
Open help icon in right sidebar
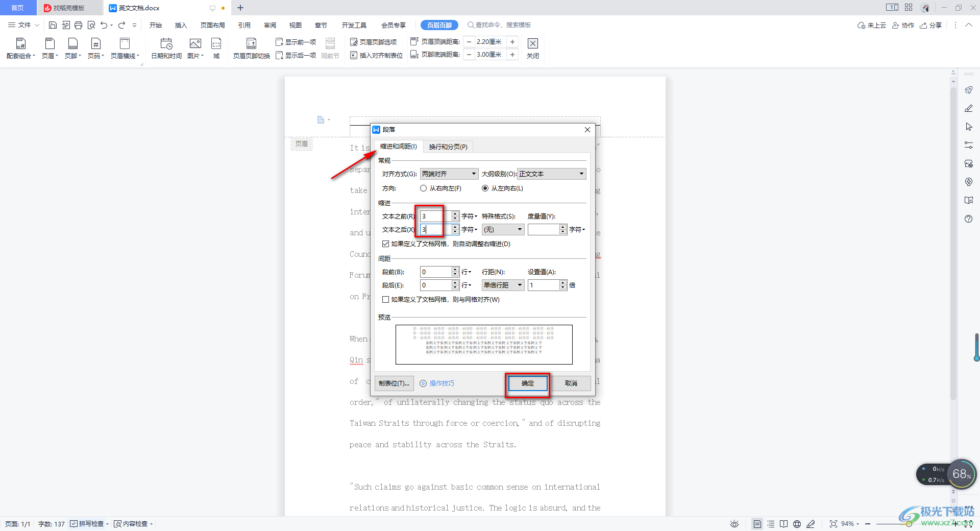point(969,219)
